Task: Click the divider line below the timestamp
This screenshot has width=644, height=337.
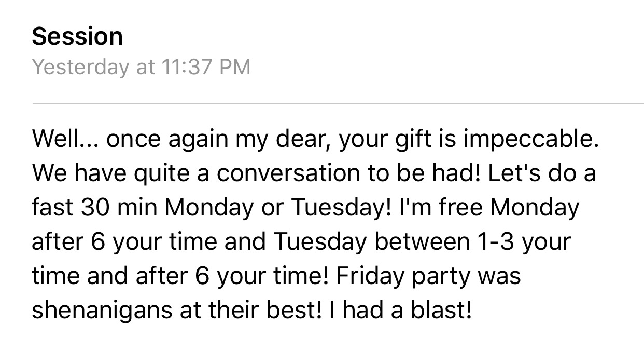Action: 338,104
